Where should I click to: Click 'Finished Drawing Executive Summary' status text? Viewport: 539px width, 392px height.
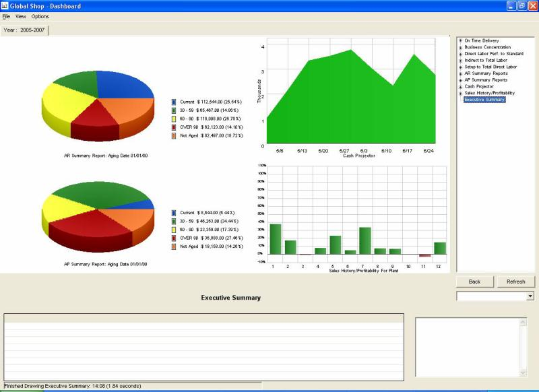point(73,386)
